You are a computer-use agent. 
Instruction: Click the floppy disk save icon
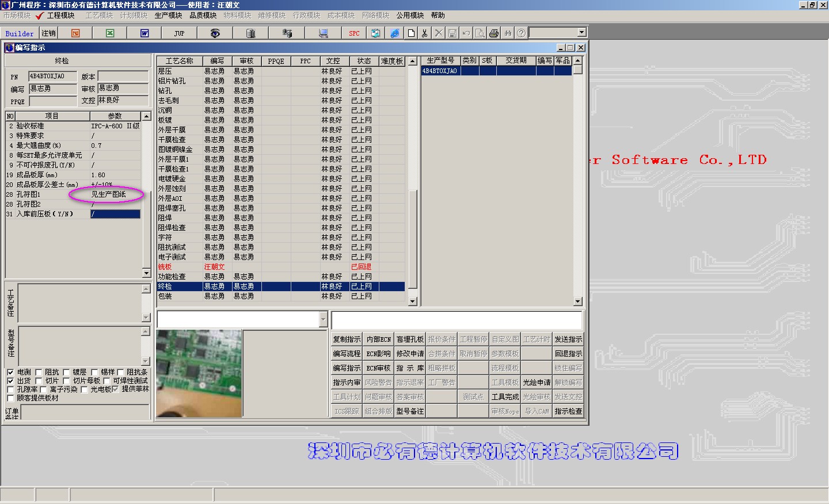point(452,33)
